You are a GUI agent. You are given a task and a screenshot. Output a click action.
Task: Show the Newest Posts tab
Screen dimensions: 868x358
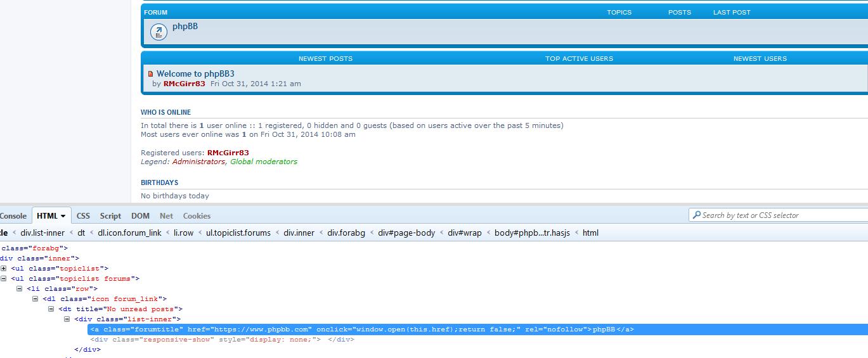click(325, 58)
